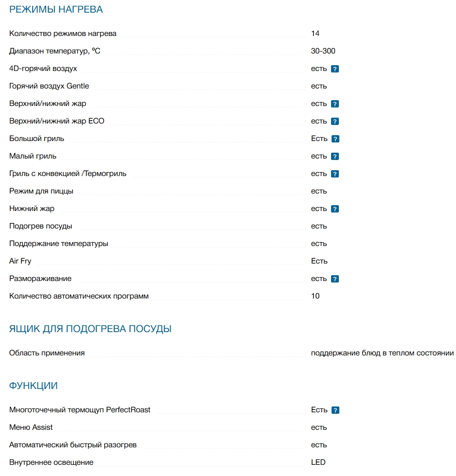
Task: Open the Большой гриль question mark
Action: [x=335, y=139]
